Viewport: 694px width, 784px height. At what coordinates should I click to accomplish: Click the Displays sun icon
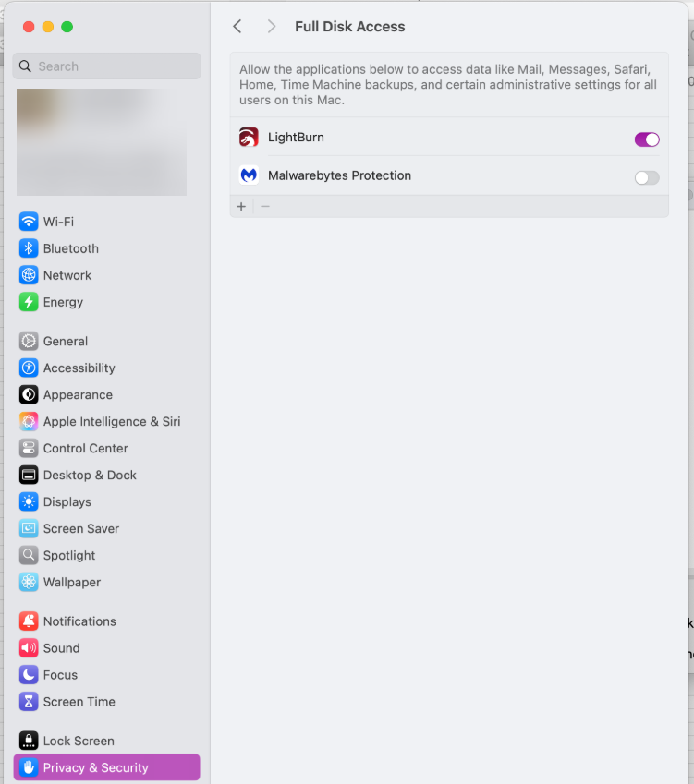coord(29,501)
